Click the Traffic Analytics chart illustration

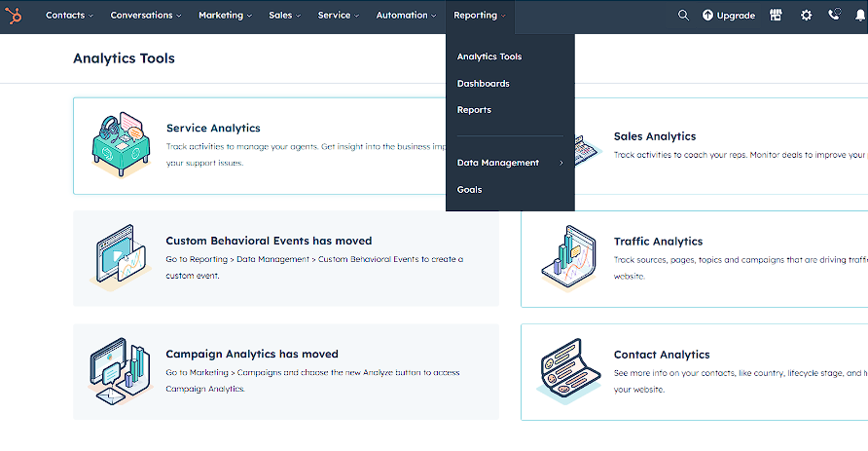click(569, 258)
